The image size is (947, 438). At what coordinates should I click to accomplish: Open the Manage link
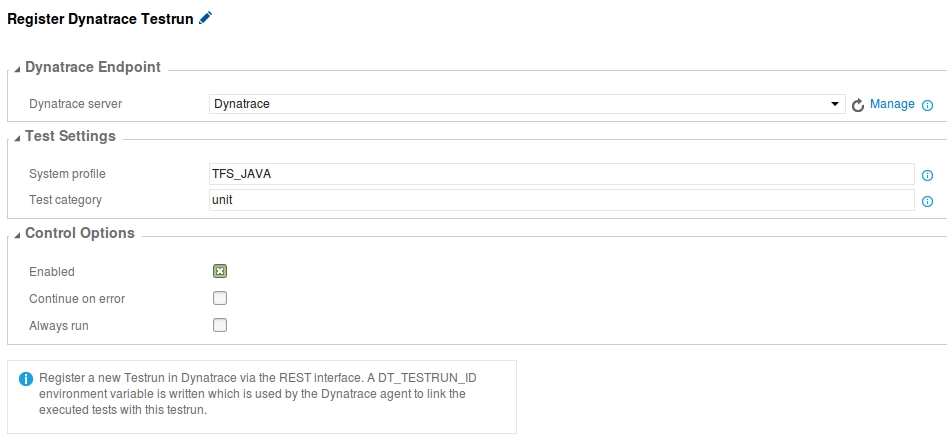pyautogui.click(x=892, y=104)
